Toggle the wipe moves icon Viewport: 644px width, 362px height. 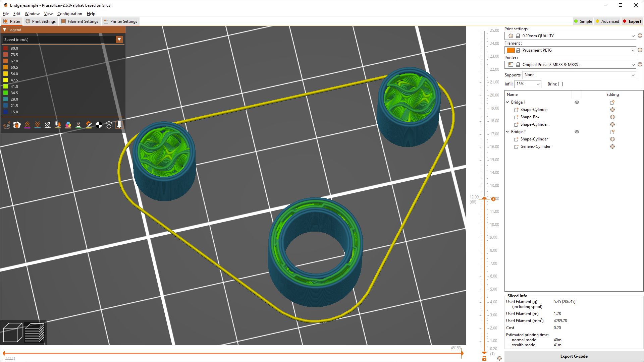(x=17, y=125)
